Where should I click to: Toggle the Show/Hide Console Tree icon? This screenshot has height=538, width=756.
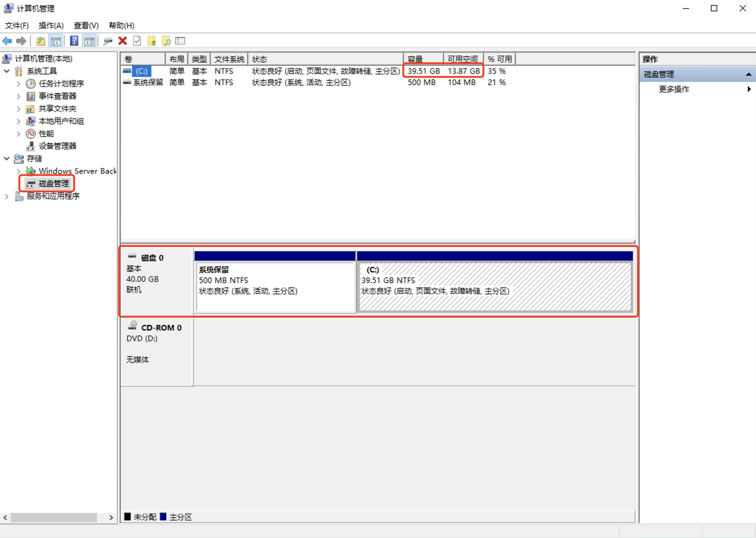click(56, 41)
